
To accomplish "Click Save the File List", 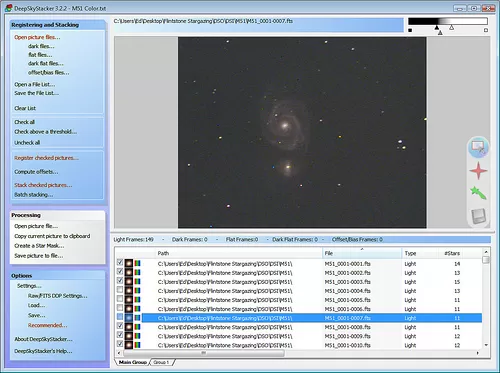I will (36, 93).
